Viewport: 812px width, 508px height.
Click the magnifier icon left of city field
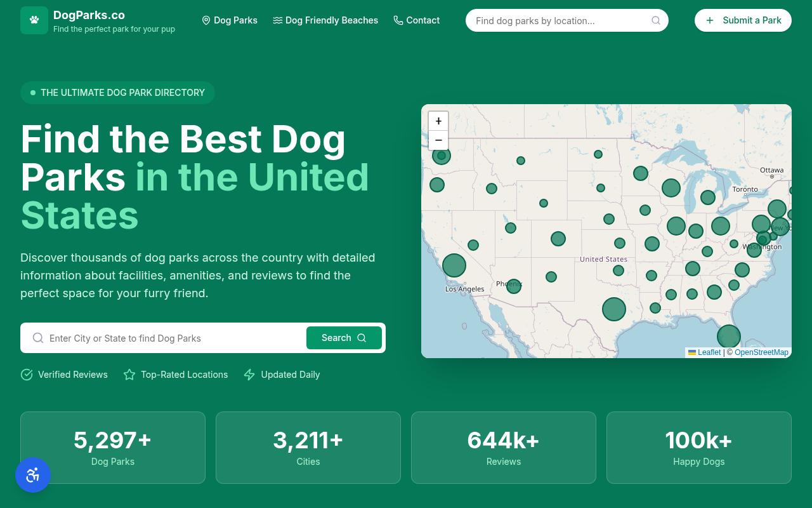(38, 338)
